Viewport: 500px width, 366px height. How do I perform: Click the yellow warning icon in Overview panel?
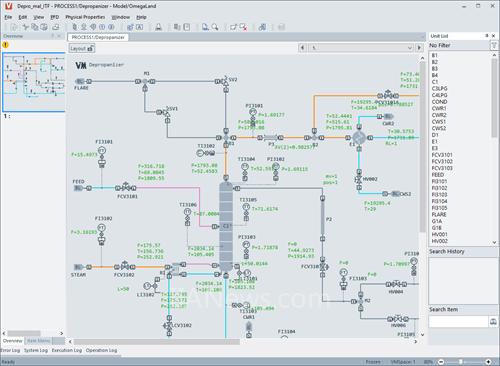click(x=6, y=45)
